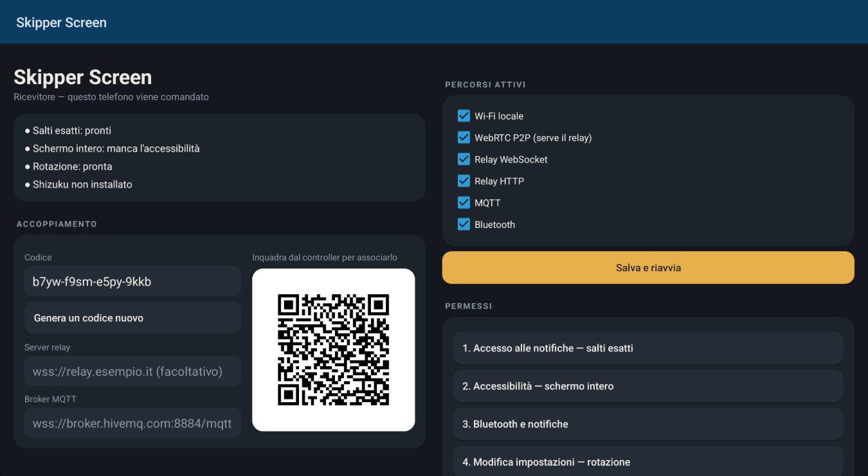Click the PERMESSI section header

coord(469,306)
